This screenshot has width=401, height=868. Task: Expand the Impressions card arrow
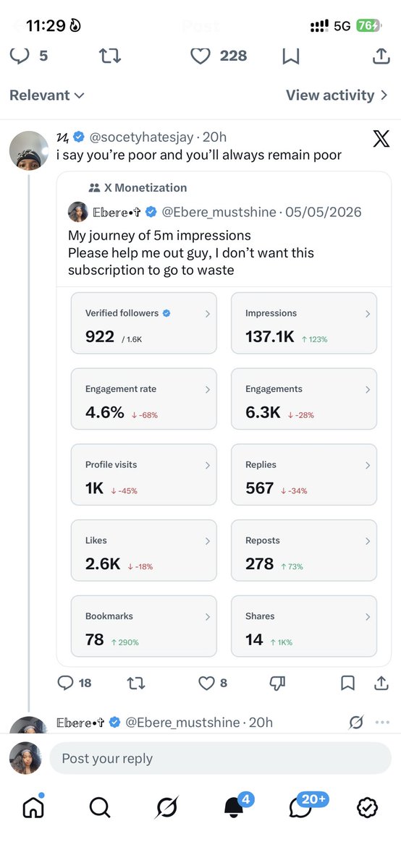tap(368, 314)
